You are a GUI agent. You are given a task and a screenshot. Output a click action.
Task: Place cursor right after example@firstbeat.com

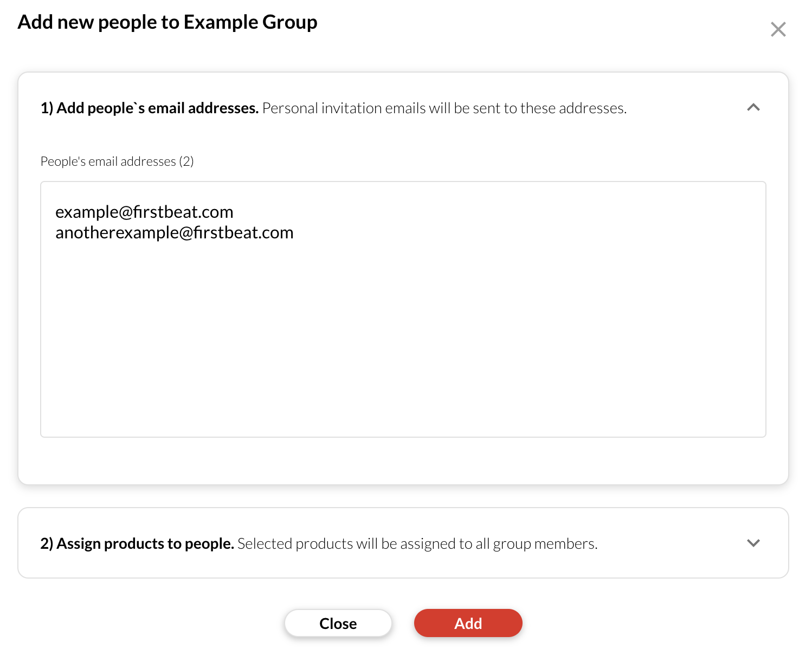point(234,212)
